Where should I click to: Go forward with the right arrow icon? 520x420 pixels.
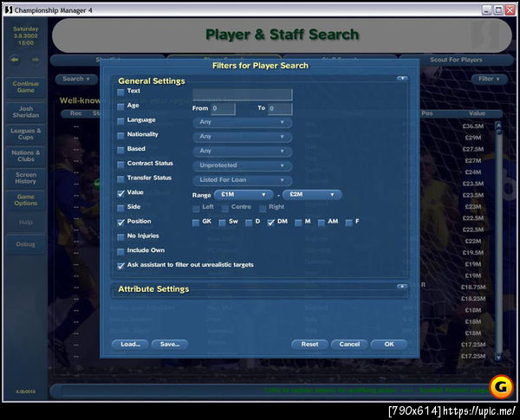(36, 60)
